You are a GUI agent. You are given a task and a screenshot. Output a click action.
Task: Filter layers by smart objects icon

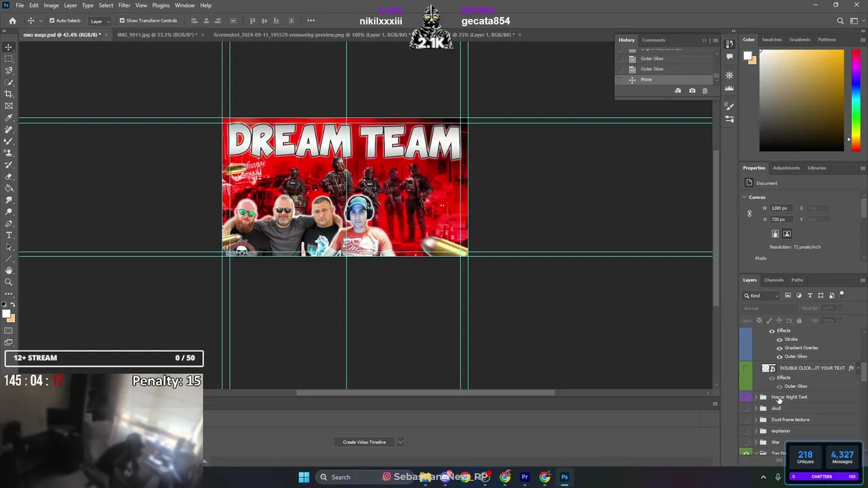click(831, 296)
